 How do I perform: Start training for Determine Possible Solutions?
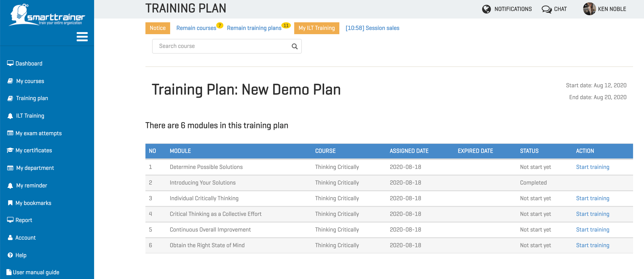coord(592,167)
